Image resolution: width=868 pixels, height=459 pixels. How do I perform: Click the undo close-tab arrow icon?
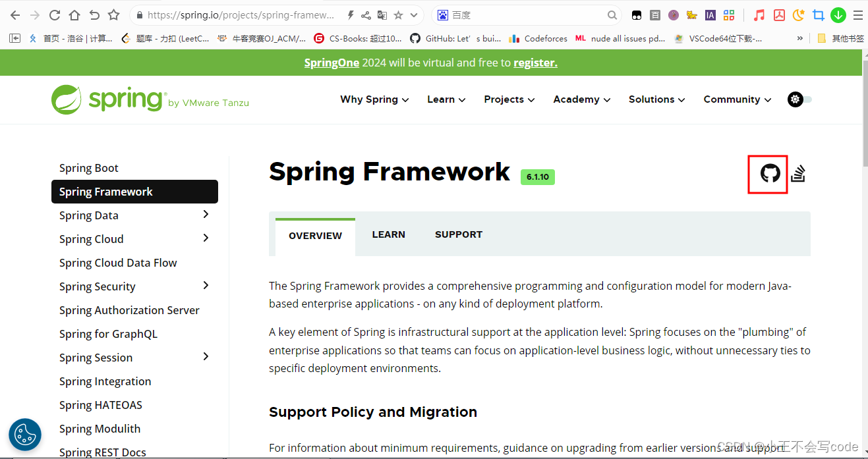pyautogui.click(x=94, y=14)
